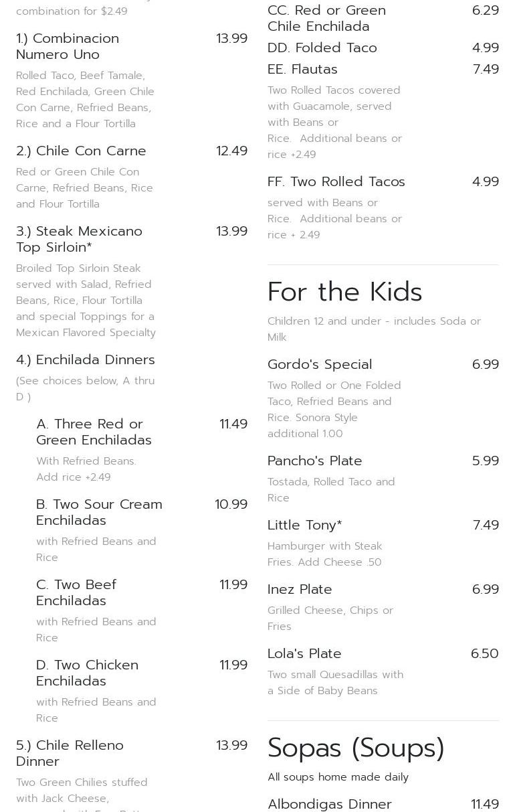Click the Sopas (Soups) section heading
Screen dimensions: 515x812
point(356,748)
